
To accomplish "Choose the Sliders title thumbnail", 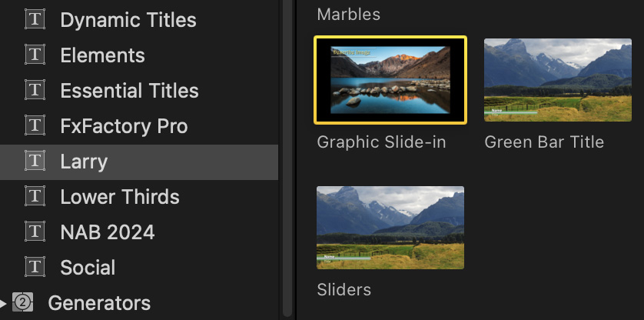I will (x=390, y=228).
